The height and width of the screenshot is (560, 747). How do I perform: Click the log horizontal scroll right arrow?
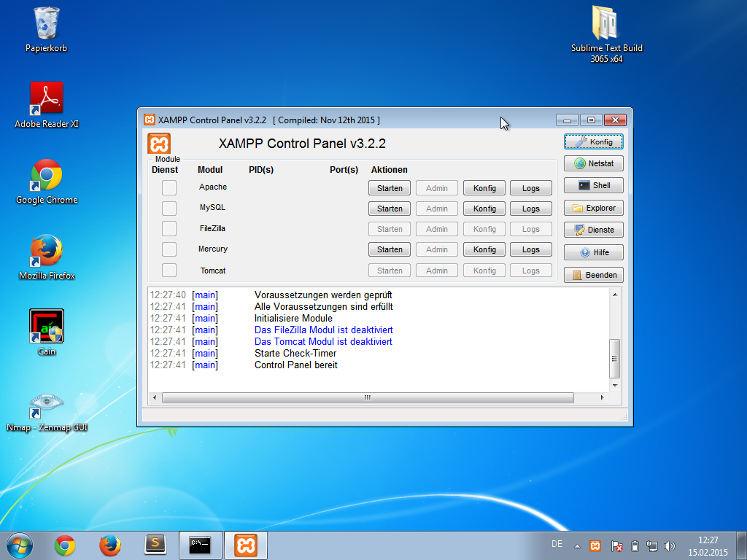[602, 397]
